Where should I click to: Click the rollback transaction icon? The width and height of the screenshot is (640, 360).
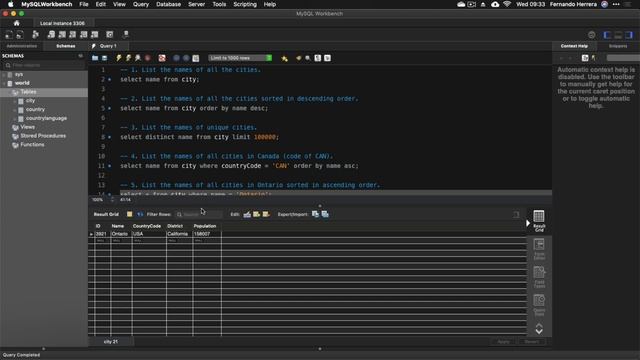coord(186,58)
